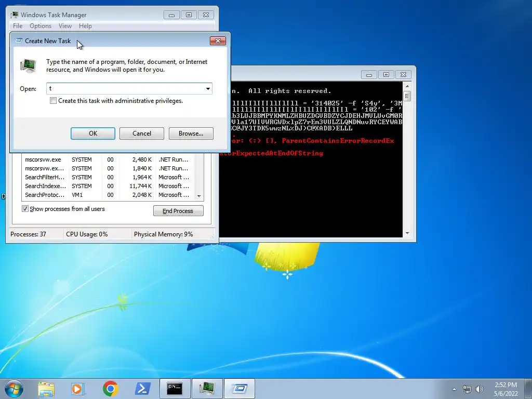
Task: Click Cancel in Create New Task
Action: coord(142,134)
